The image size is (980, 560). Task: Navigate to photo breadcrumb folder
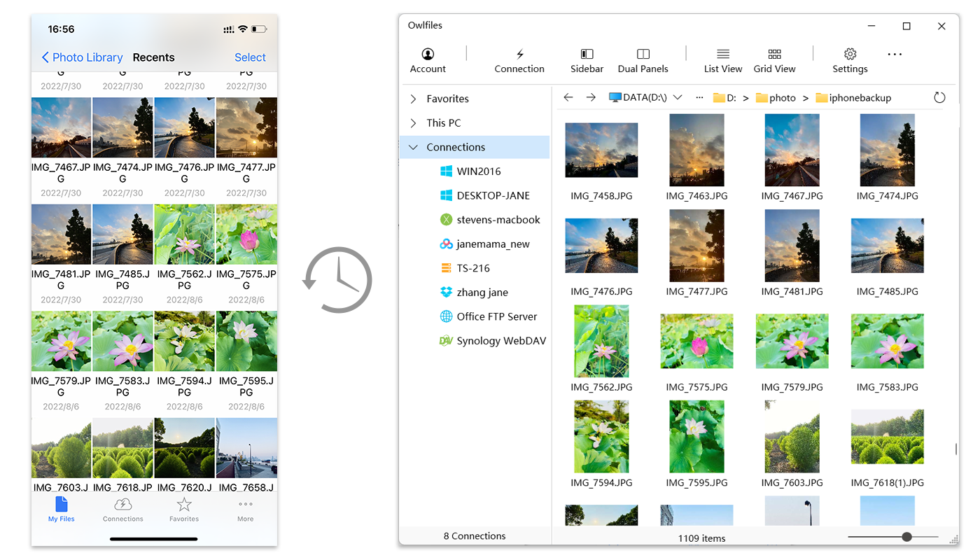776,98
